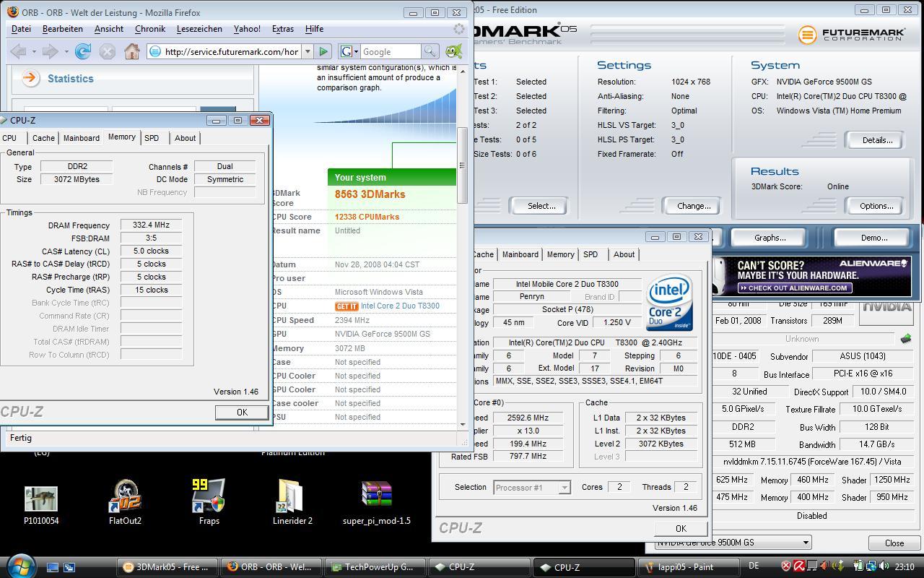Click Close button in GPU-Z window
The image size is (924, 578).
894,543
